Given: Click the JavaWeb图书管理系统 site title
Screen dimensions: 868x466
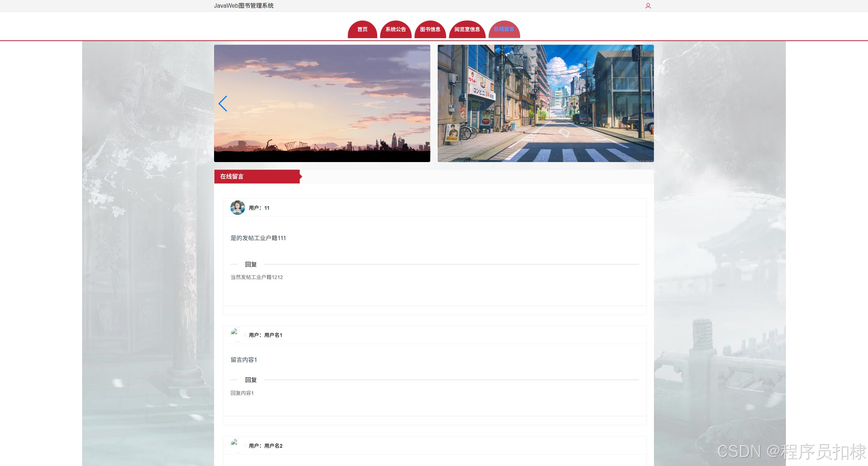Looking at the screenshot, I should coord(244,5).
